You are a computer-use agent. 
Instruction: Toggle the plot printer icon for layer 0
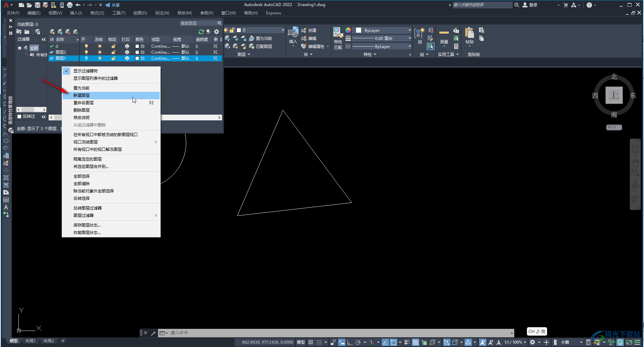click(127, 46)
